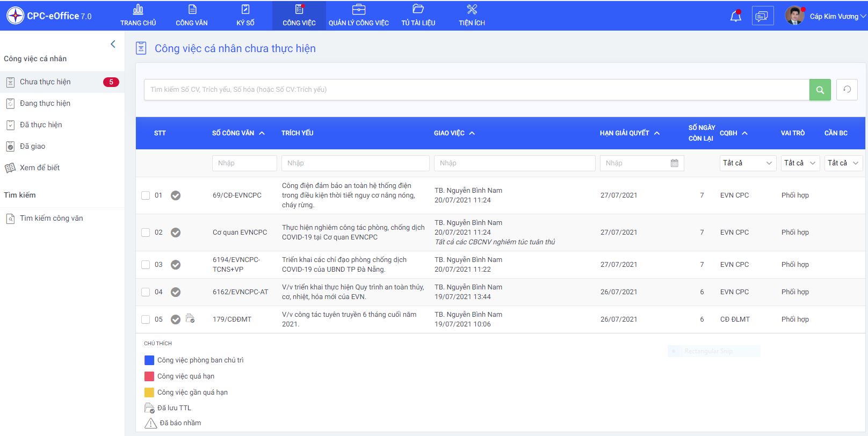
Task: Click the check-circle icon in row 05
Action: coord(176,319)
